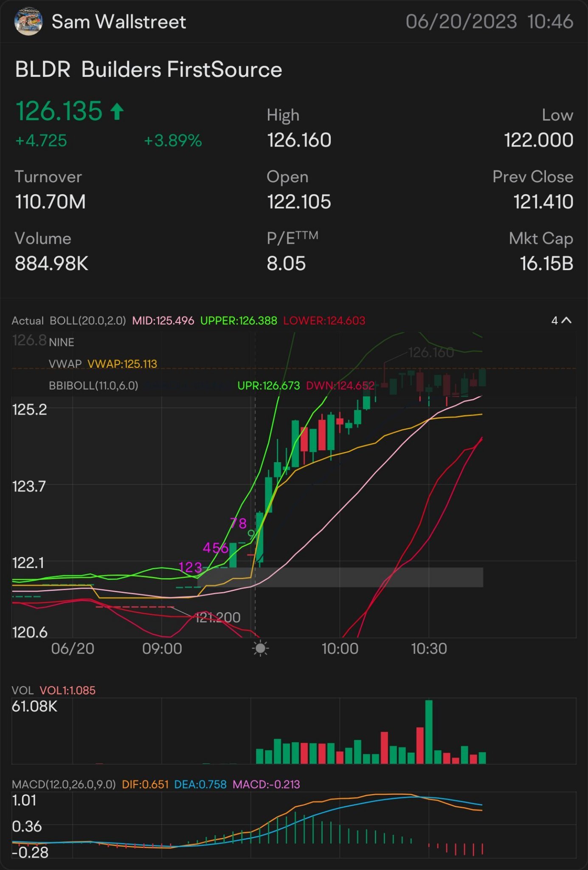The height and width of the screenshot is (870, 588).
Task: Open Sam Wallstreet profile avatar
Action: 28,21
